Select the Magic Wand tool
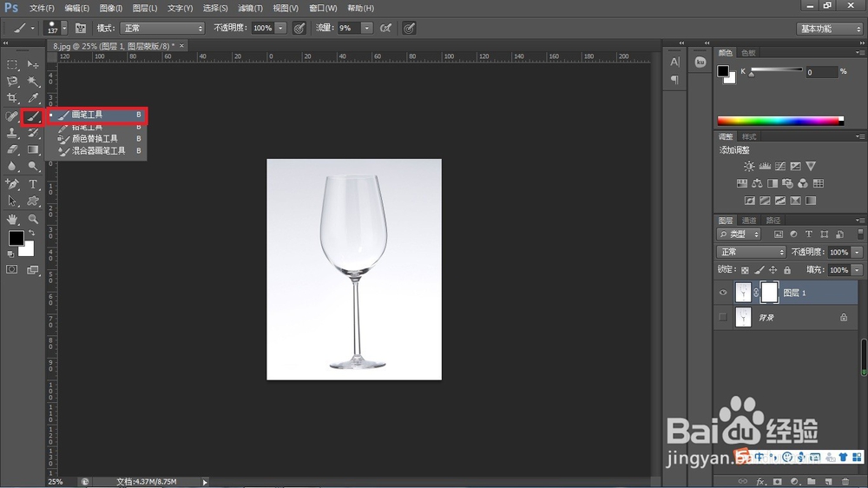 pos(33,82)
